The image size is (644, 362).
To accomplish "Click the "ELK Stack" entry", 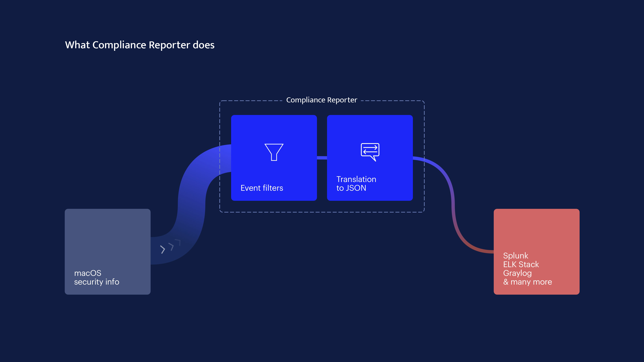I will (x=521, y=264).
